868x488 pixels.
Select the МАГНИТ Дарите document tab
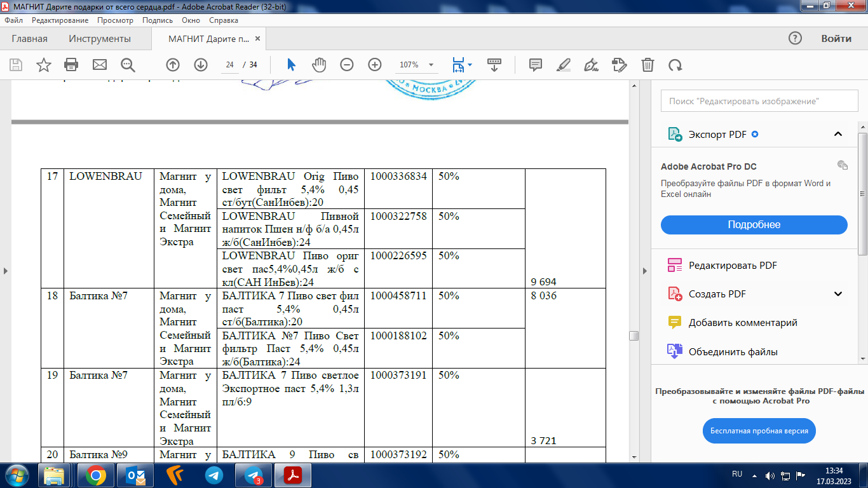pos(209,39)
